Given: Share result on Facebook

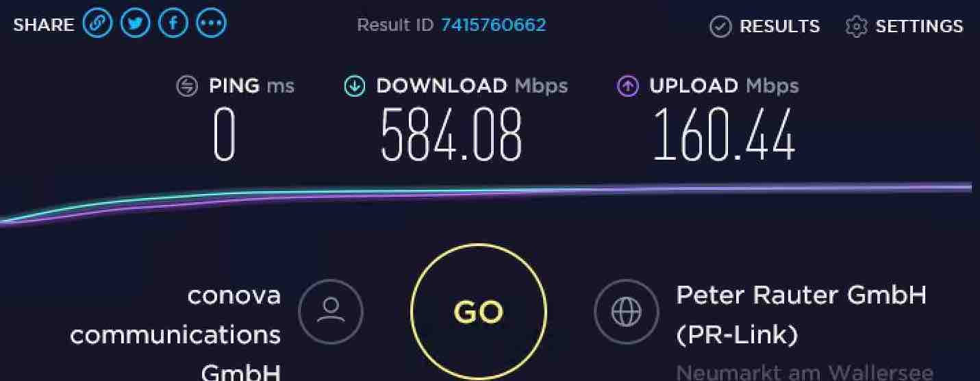Looking at the screenshot, I should tap(173, 24).
